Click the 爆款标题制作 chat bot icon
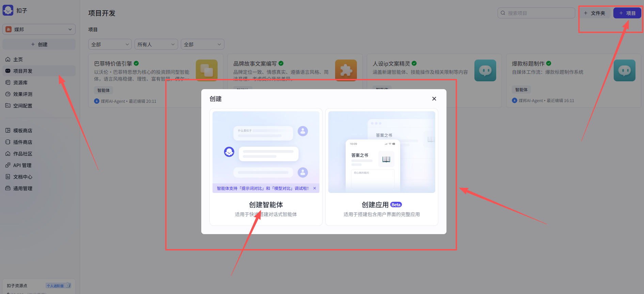The width and height of the screenshot is (644, 294). tap(625, 70)
